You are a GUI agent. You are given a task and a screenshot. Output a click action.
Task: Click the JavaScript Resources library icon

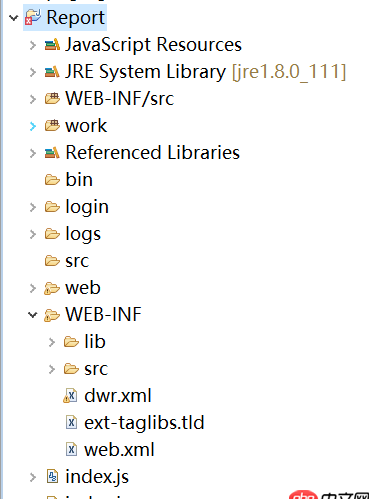(52, 45)
